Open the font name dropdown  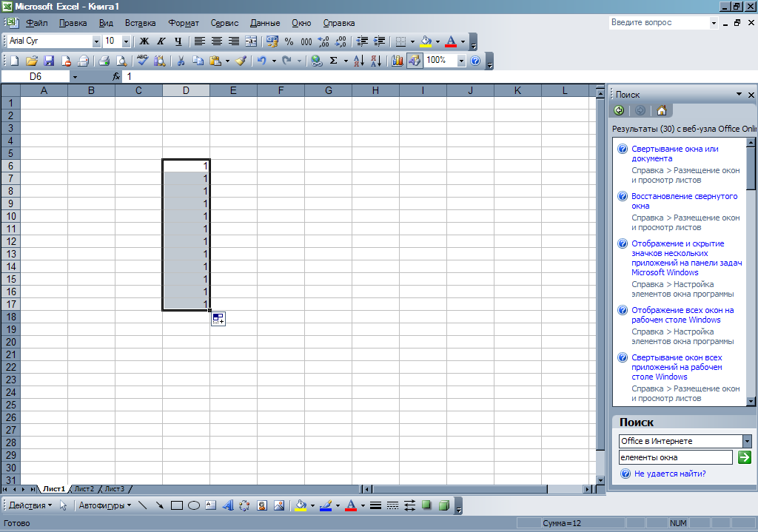(x=96, y=41)
